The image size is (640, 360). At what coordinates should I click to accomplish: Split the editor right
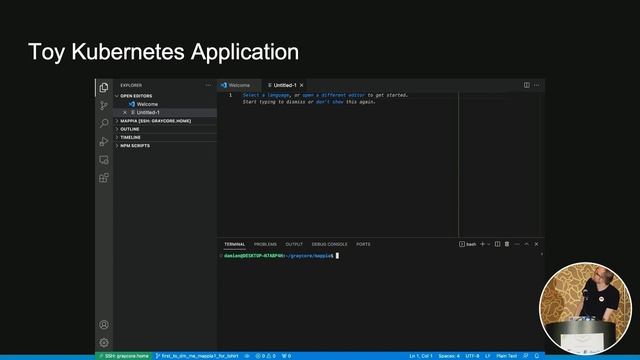[x=527, y=85]
